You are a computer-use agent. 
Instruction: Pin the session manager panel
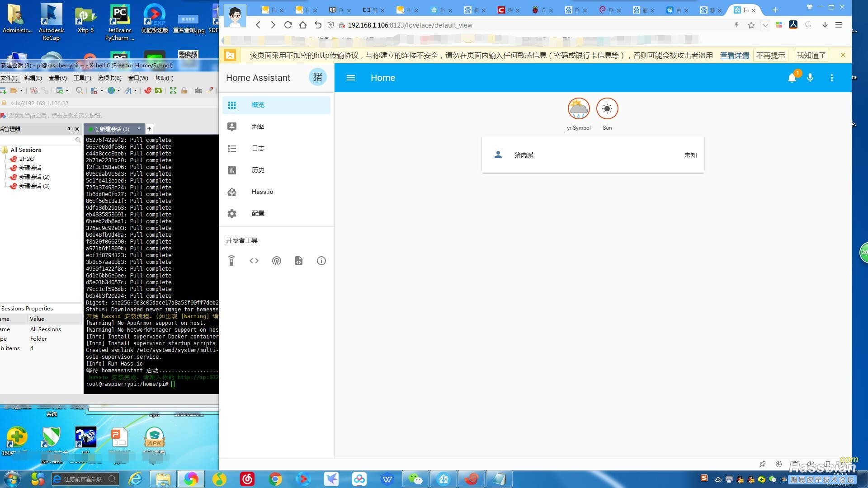point(69,129)
